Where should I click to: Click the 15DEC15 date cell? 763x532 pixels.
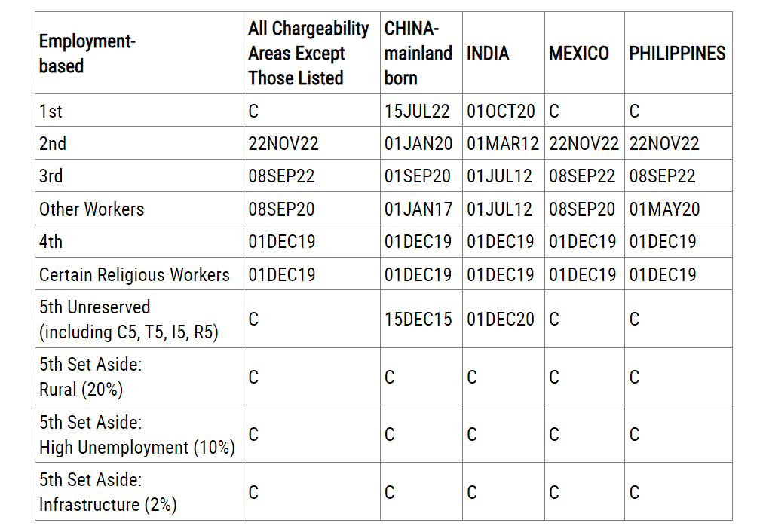418,320
